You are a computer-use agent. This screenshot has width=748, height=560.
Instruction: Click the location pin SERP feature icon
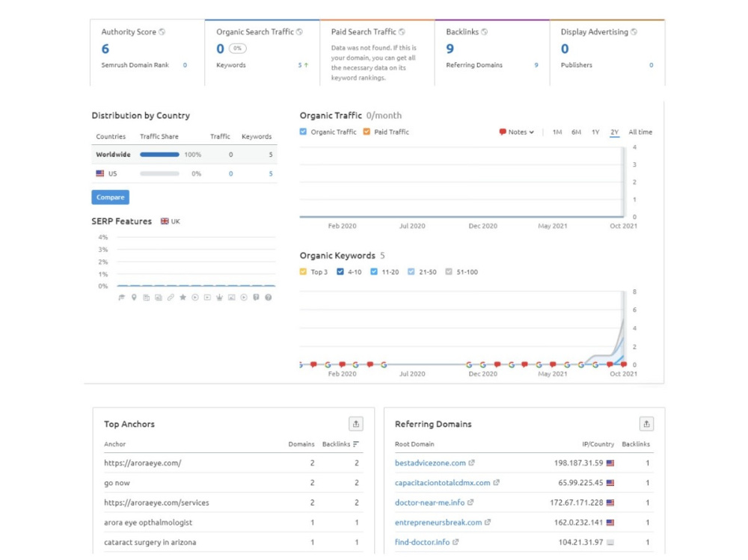[x=134, y=298]
